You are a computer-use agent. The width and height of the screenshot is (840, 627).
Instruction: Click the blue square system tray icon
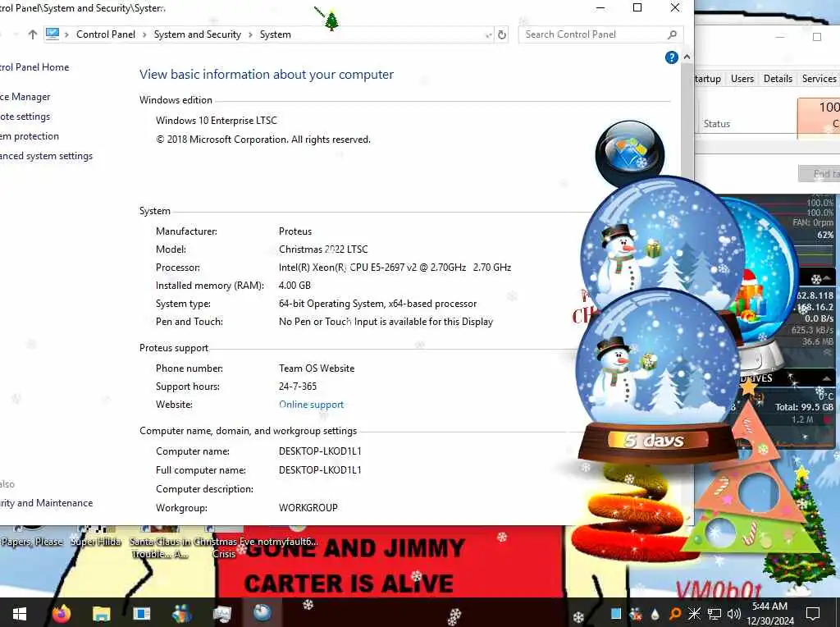(x=616, y=614)
